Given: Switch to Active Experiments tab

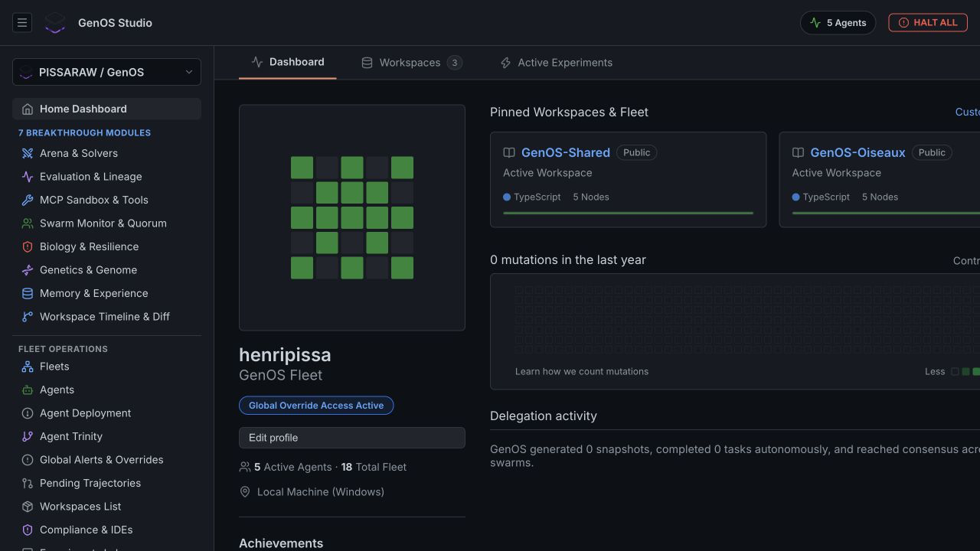Looking at the screenshot, I should [x=556, y=63].
